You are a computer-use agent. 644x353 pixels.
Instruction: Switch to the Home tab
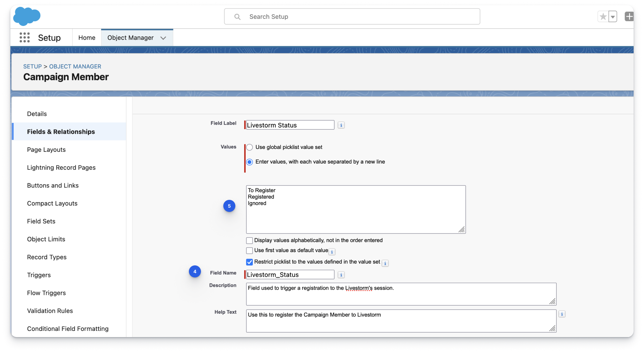(x=87, y=38)
